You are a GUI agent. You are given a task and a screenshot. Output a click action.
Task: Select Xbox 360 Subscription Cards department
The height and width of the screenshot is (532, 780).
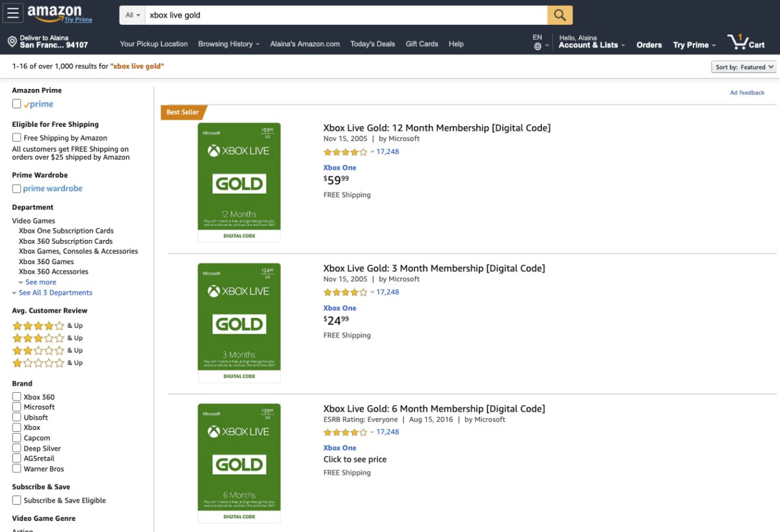[66, 241]
